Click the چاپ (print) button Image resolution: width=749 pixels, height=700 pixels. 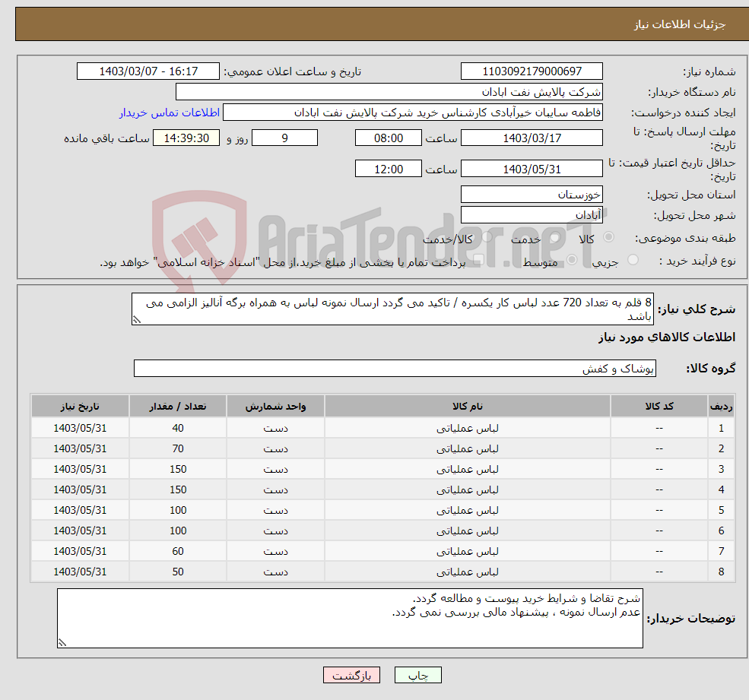click(x=418, y=675)
